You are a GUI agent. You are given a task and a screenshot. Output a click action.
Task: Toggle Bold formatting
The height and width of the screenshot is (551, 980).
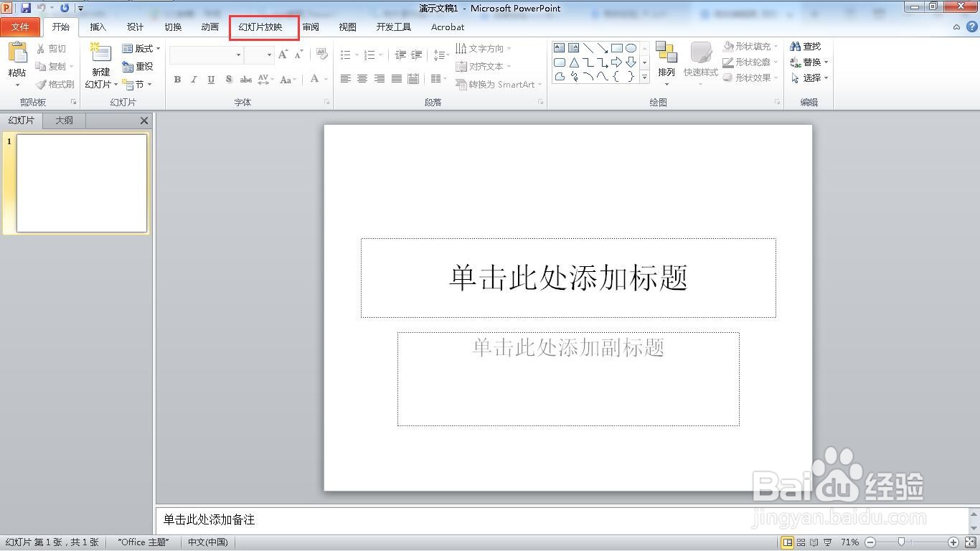coord(177,80)
